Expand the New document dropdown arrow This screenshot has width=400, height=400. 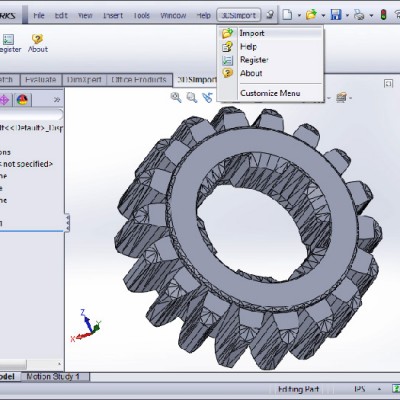[299, 15]
